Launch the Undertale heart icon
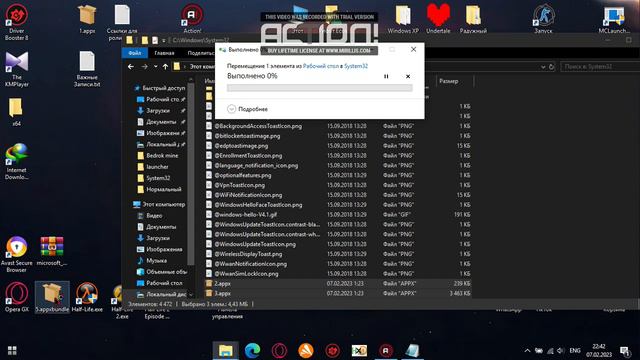The image size is (640, 360). [x=438, y=19]
